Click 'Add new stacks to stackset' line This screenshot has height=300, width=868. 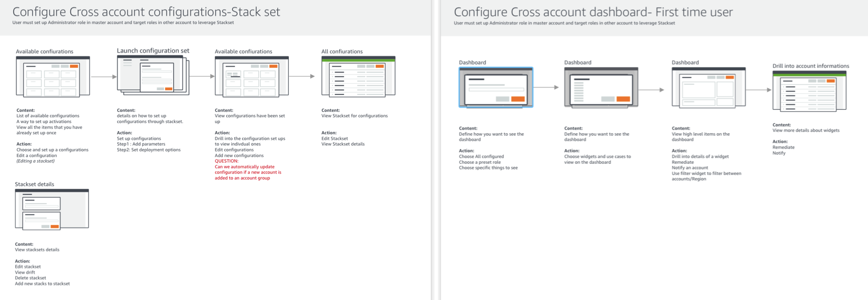(x=42, y=284)
